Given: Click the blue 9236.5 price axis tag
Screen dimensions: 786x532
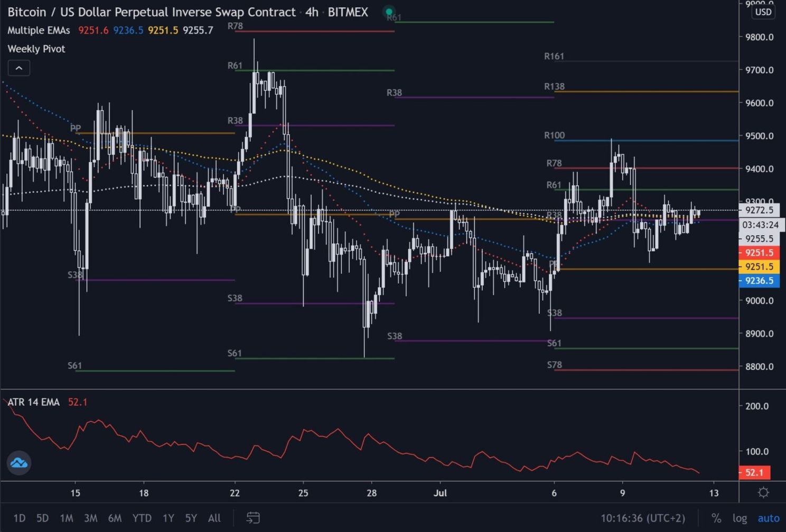Looking at the screenshot, I should coord(759,281).
